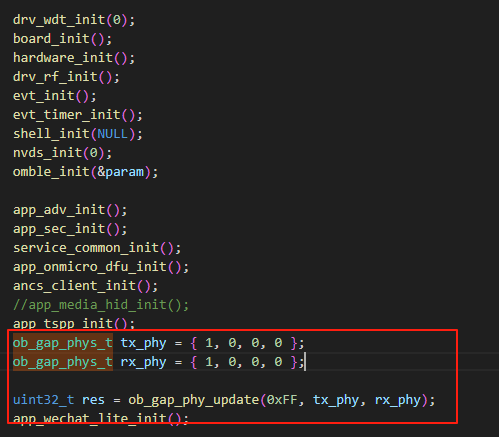This screenshot has height=437, width=499.
Task: Click uint32_t type keyword
Action: (x=43, y=400)
